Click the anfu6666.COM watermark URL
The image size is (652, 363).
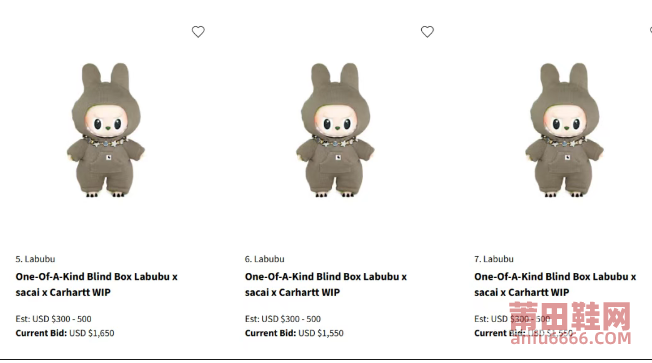coord(570,338)
